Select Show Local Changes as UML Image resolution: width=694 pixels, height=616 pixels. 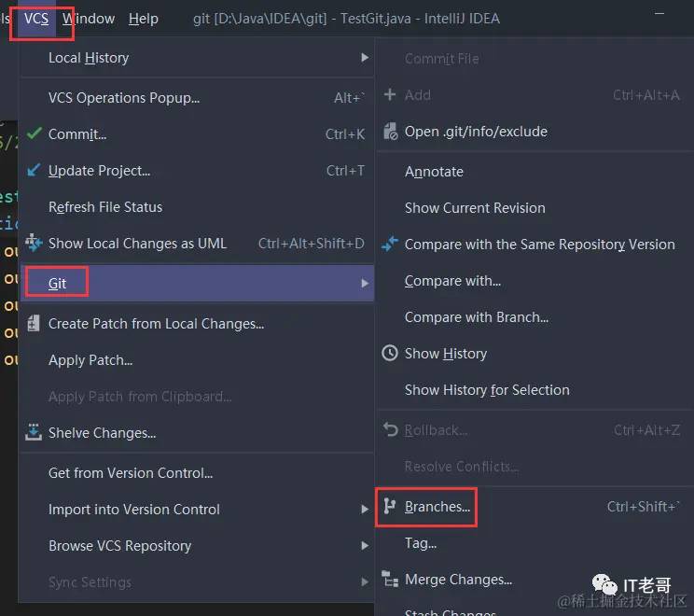tap(198, 243)
